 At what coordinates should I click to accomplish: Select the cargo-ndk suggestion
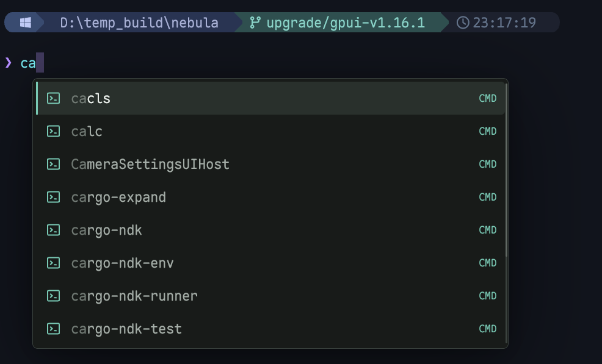pos(270,230)
